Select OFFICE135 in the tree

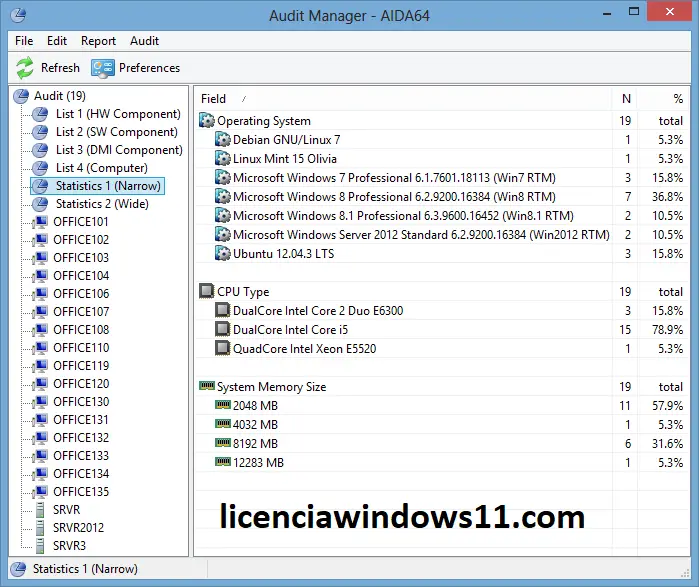(x=81, y=492)
